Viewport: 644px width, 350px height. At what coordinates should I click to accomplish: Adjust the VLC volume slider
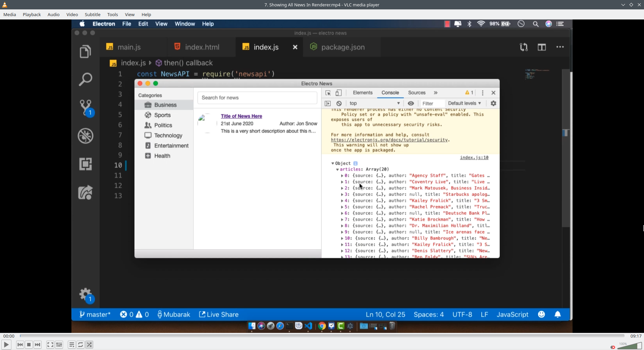pos(629,346)
